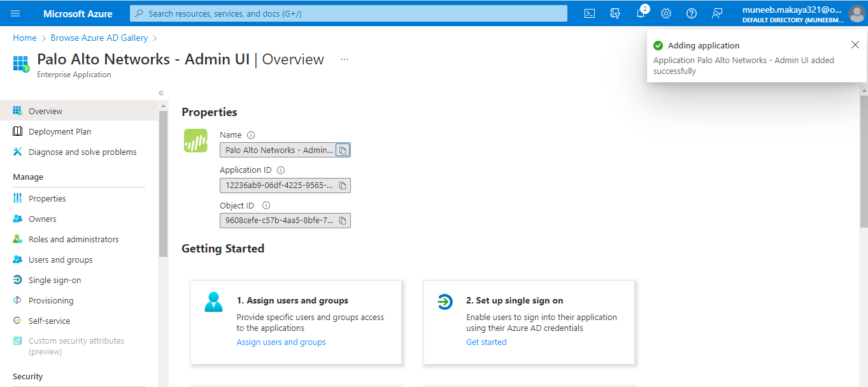
Task: Open Cloud Shell from the top bar
Action: (589, 13)
